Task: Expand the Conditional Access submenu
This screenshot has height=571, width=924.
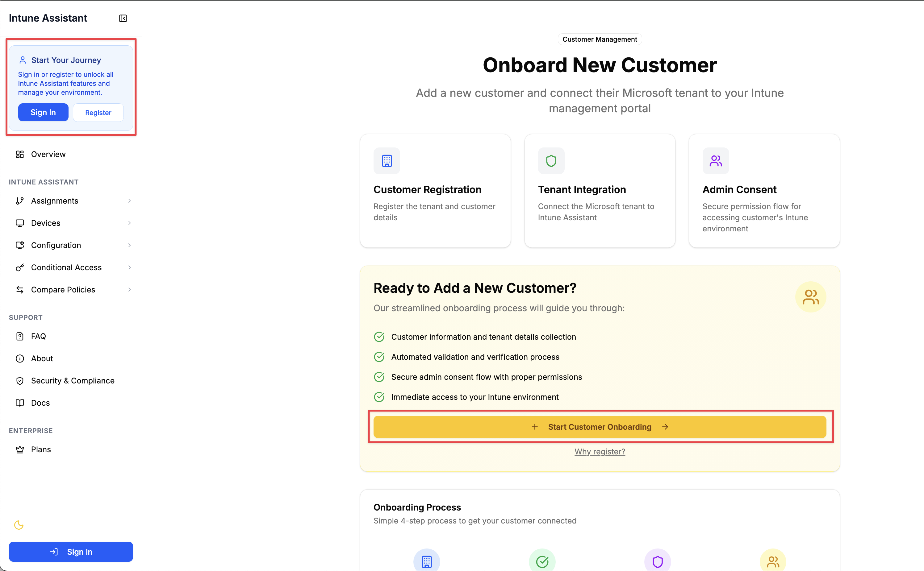Action: click(x=130, y=267)
